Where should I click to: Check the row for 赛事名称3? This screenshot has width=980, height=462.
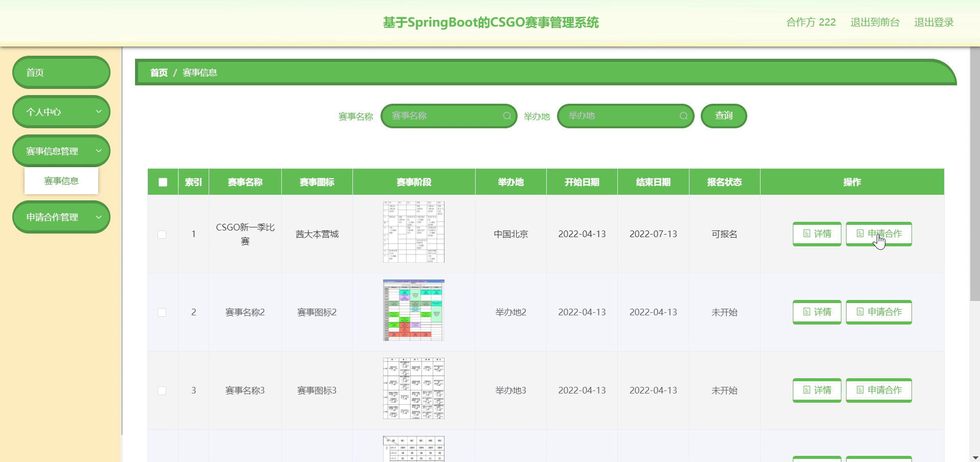point(162,390)
